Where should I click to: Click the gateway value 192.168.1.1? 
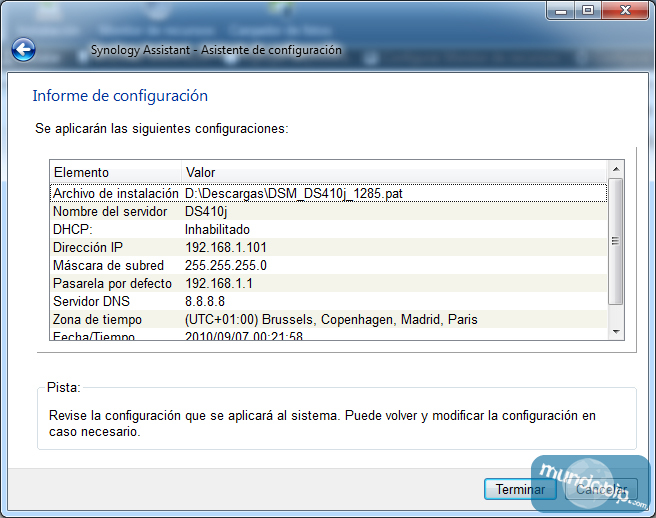tap(219, 283)
